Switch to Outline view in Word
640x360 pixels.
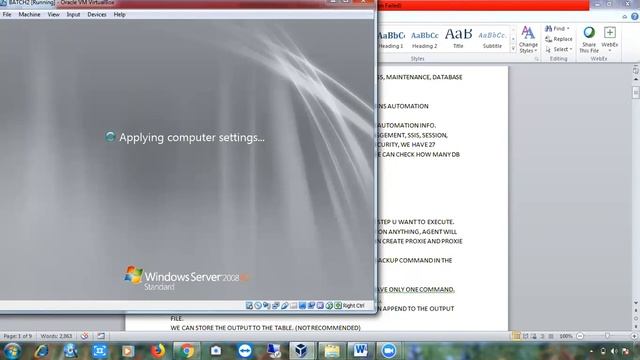tap(542, 336)
